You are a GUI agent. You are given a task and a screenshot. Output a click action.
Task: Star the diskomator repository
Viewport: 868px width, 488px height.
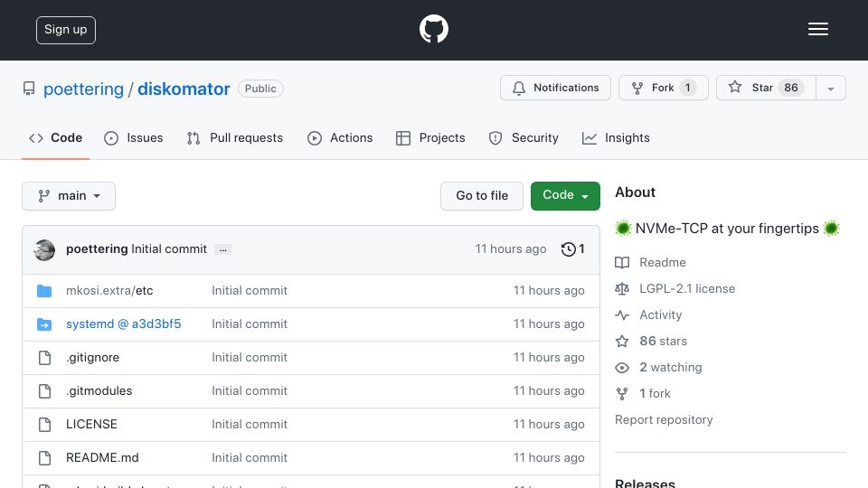click(x=766, y=88)
